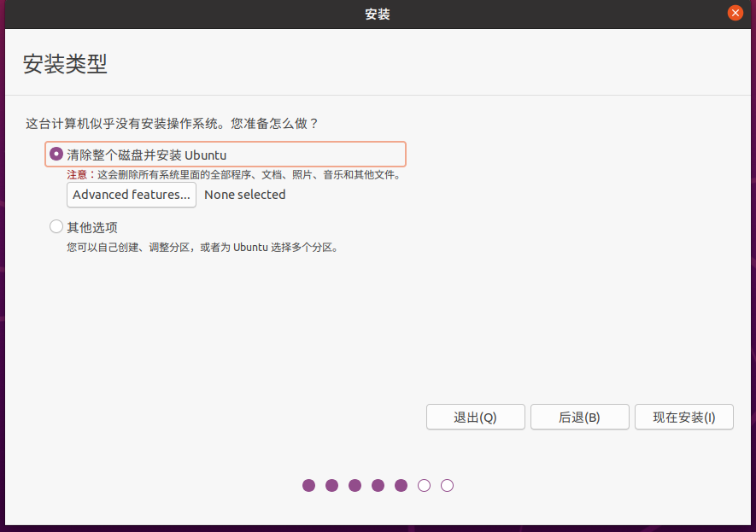Viewport: 756px width, 532px height.
Task: Click the 安装 window title text
Action: (x=378, y=14)
